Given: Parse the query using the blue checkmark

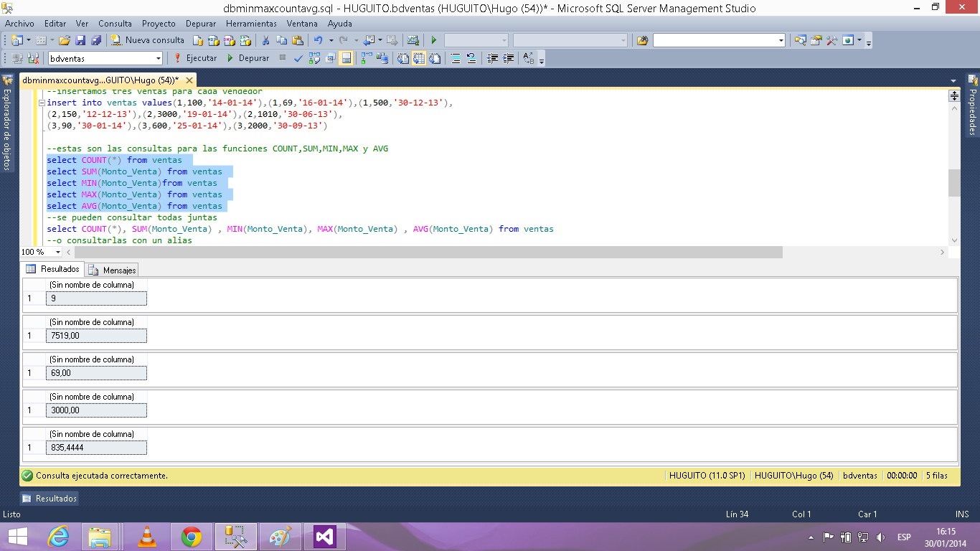Looking at the screenshot, I should [x=298, y=58].
